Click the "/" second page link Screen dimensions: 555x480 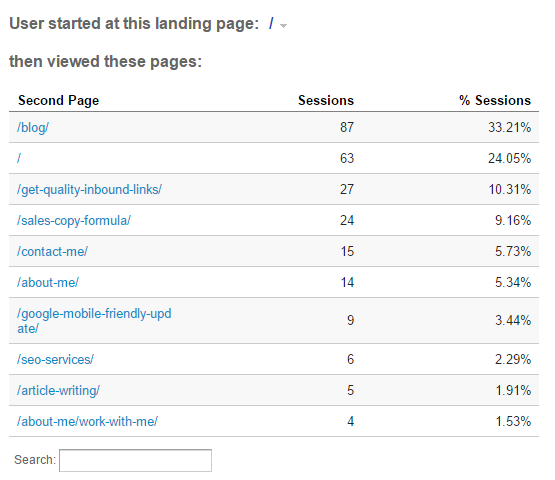(x=19, y=158)
